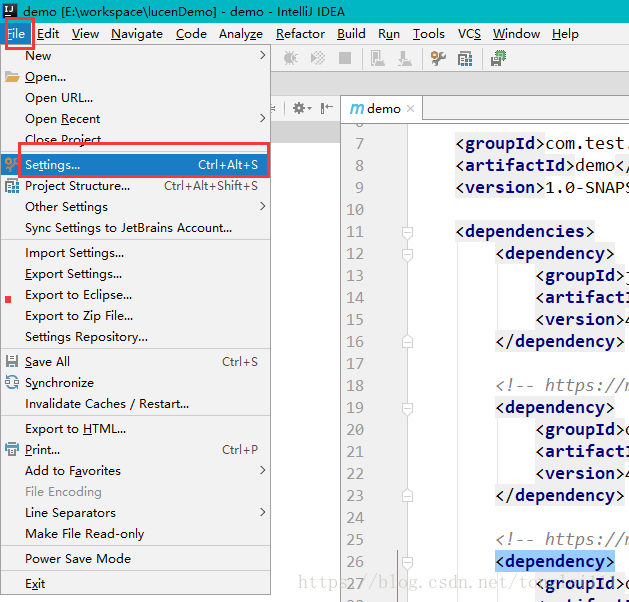Screen dimensions: 629x602
Task: Click the Debug bug icon in toolbar
Action: pyautogui.click(x=290, y=59)
